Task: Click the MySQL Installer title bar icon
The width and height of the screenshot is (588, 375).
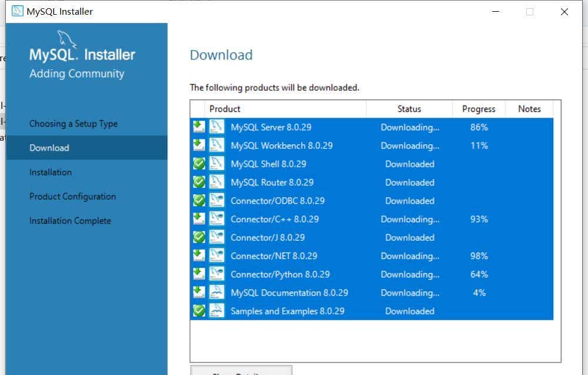Action: 18,11
